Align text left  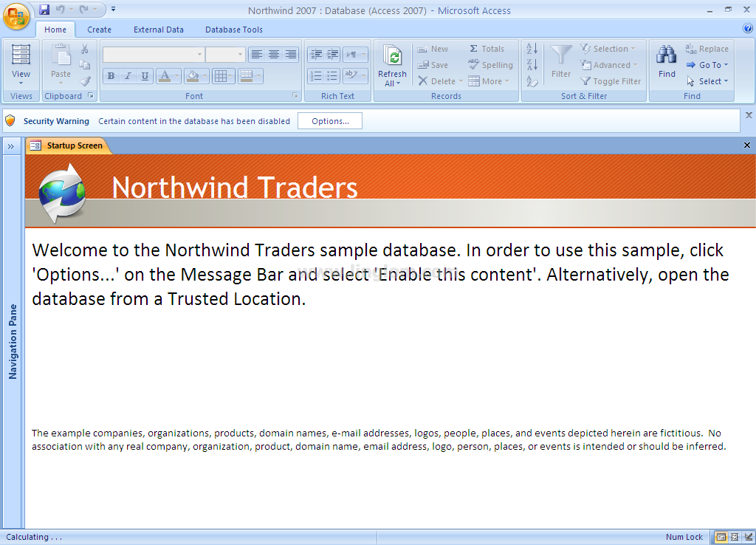coord(257,55)
